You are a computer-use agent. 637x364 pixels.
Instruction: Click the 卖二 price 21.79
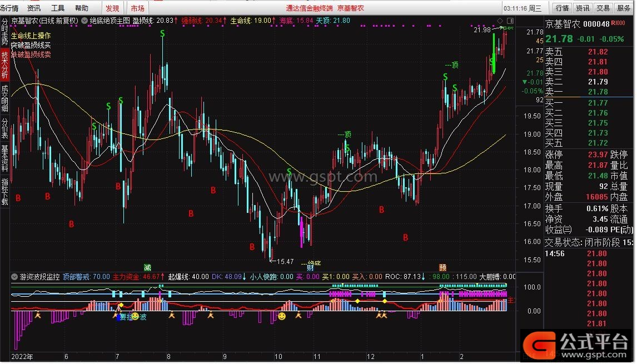click(598, 82)
